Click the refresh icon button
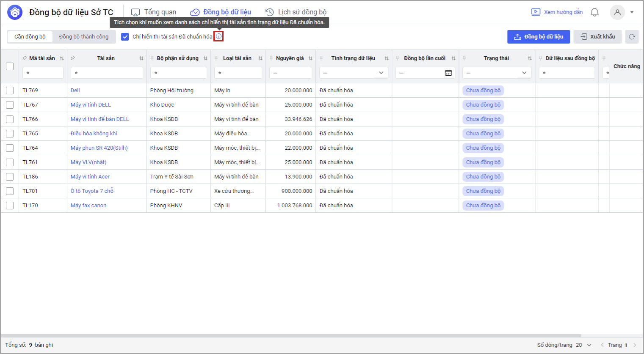644x354 pixels. (x=632, y=37)
